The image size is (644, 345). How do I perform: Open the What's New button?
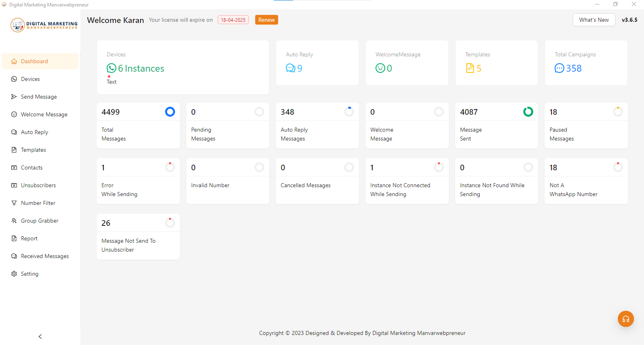click(x=594, y=20)
